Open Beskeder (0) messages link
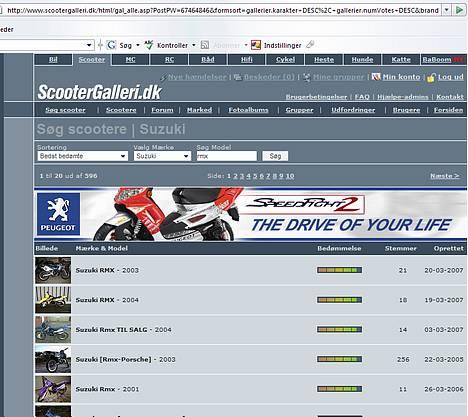The width and height of the screenshot is (468, 417). 269,77
